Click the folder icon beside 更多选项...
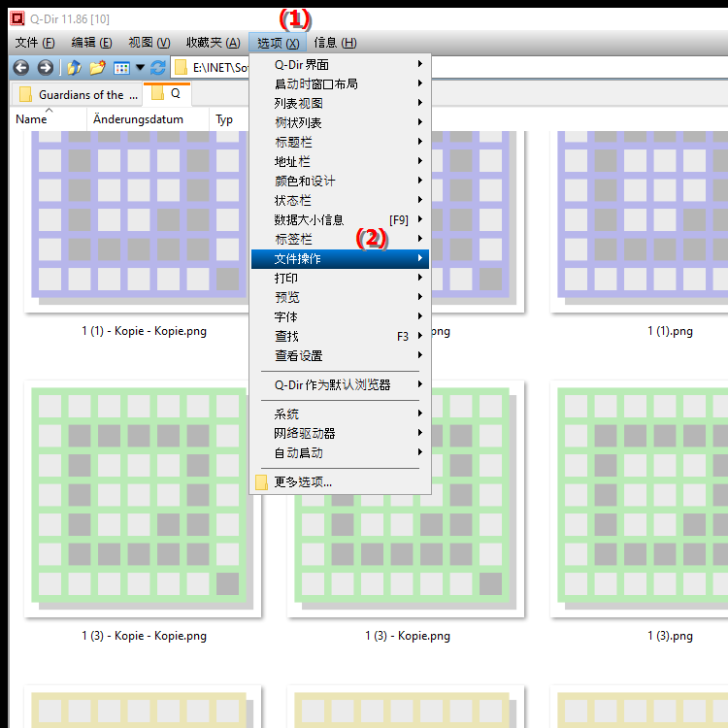Viewport: 728px width, 728px height. [261, 481]
